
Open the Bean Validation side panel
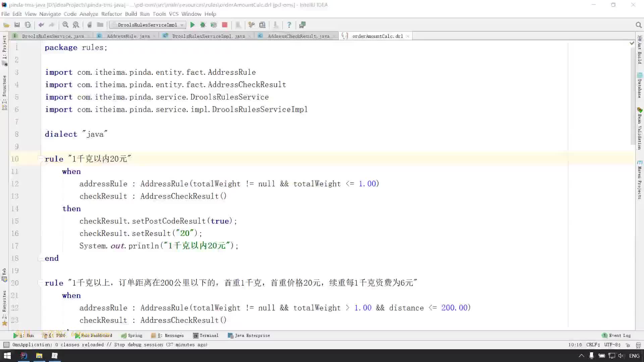click(640, 128)
